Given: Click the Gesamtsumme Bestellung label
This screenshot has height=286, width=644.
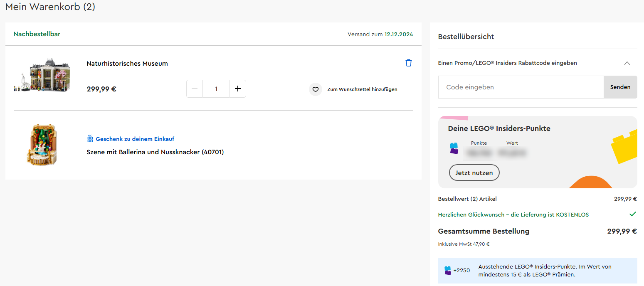Looking at the screenshot, I should click(x=484, y=231).
